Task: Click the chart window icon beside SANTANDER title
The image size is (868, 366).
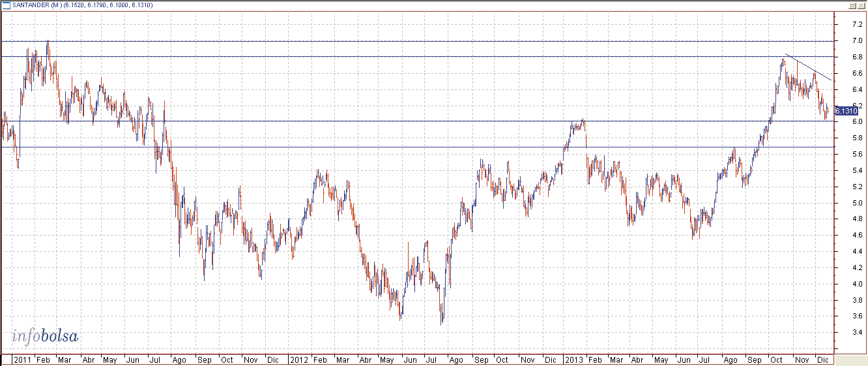Action: 6,5
